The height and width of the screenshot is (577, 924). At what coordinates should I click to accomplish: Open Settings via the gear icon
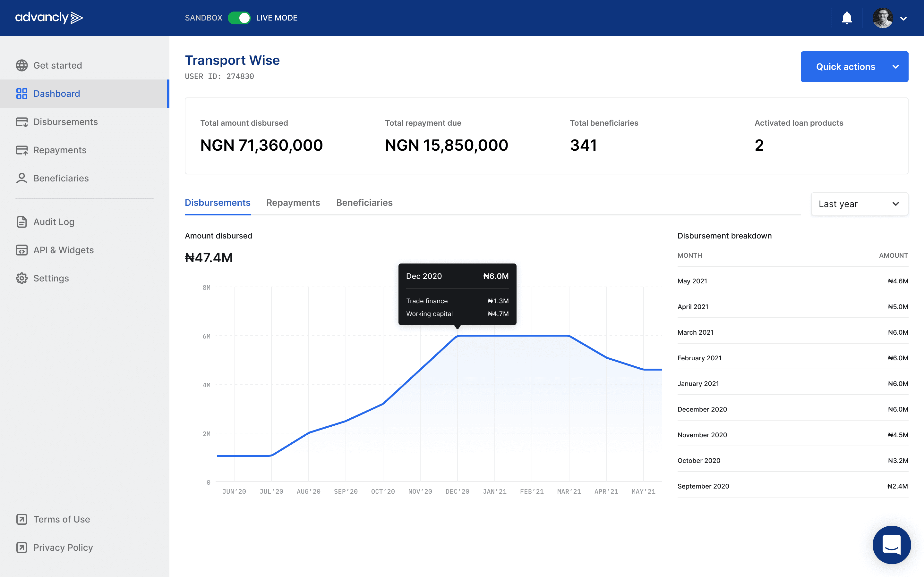point(22,278)
